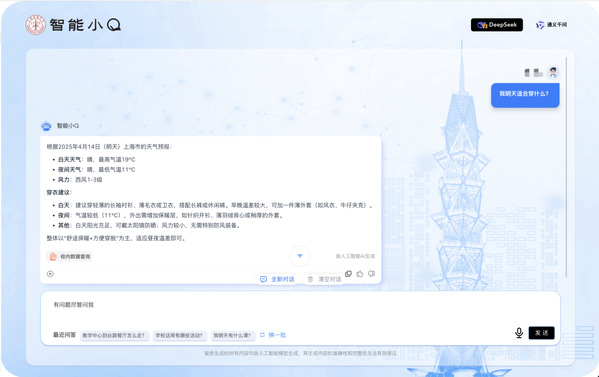The width and height of the screenshot is (599, 377).
Task: Click the robot avatar beside 智能小Q
Action: (x=46, y=126)
